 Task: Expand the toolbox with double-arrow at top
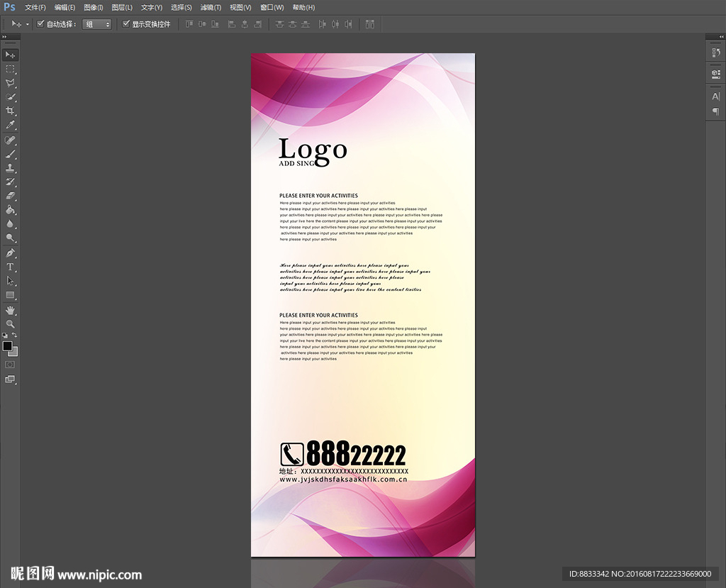point(5,37)
